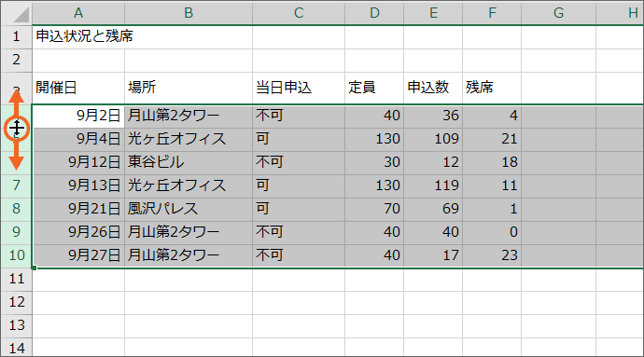This screenshot has height=357, width=644.
Task: Select row 1 header
Action: click(17, 37)
